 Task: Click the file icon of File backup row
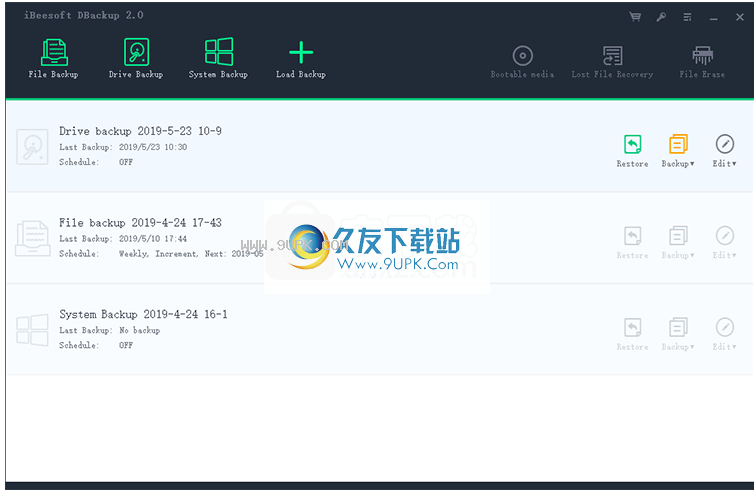[x=32, y=238]
